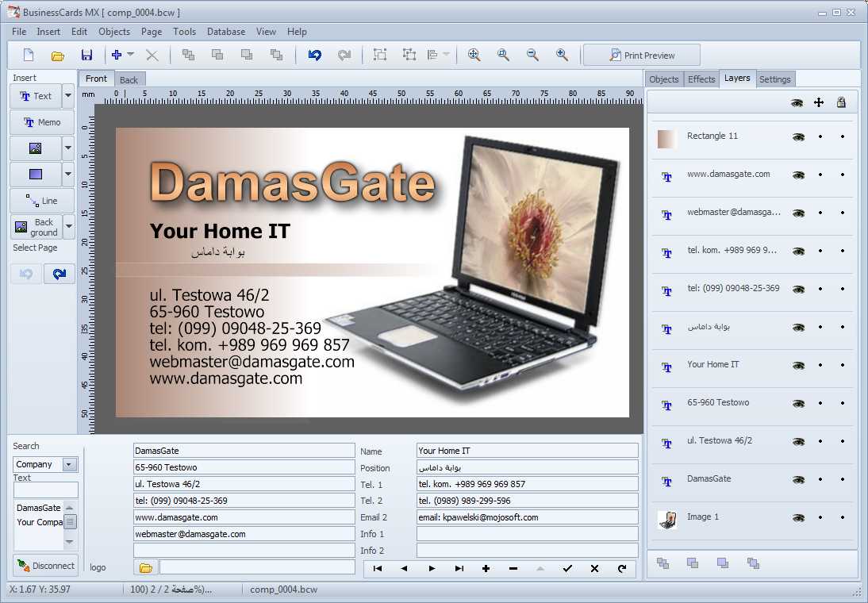Expand the shape insert dropdown arrow
868x603 pixels.
68,174
